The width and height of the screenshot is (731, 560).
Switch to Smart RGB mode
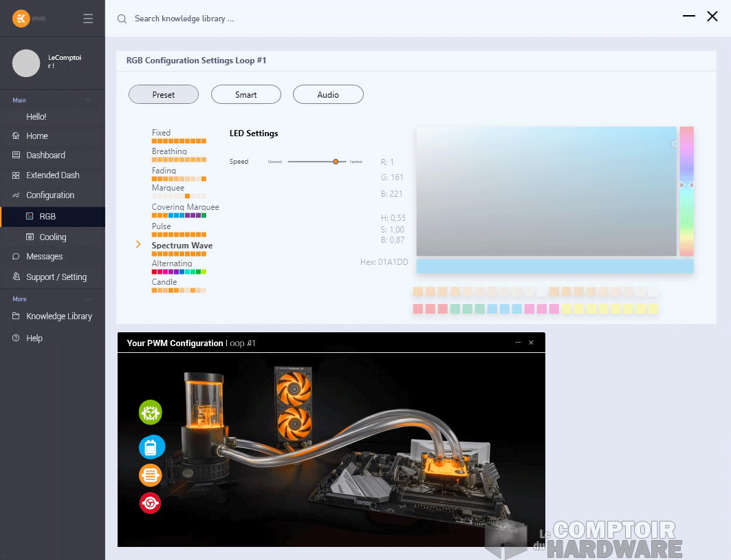tap(246, 94)
